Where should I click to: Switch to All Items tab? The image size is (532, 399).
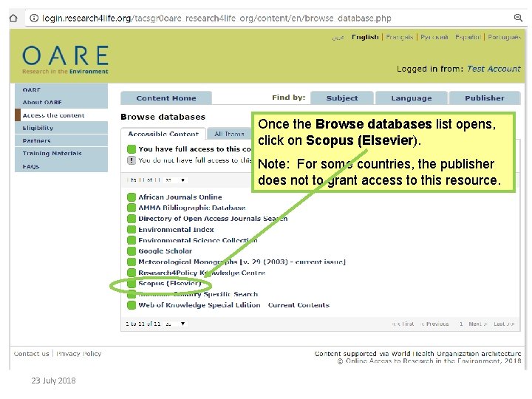pos(229,134)
